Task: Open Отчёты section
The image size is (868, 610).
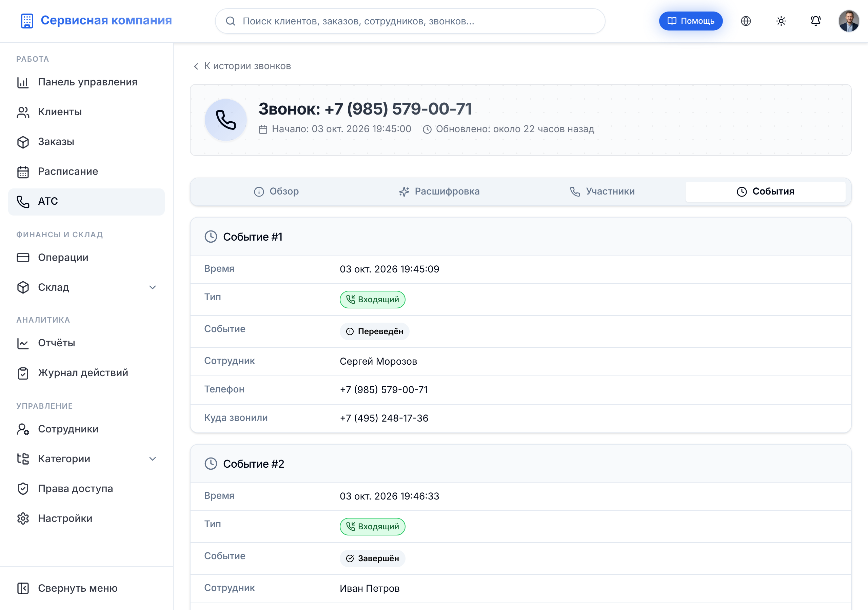Action: click(86, 343)
